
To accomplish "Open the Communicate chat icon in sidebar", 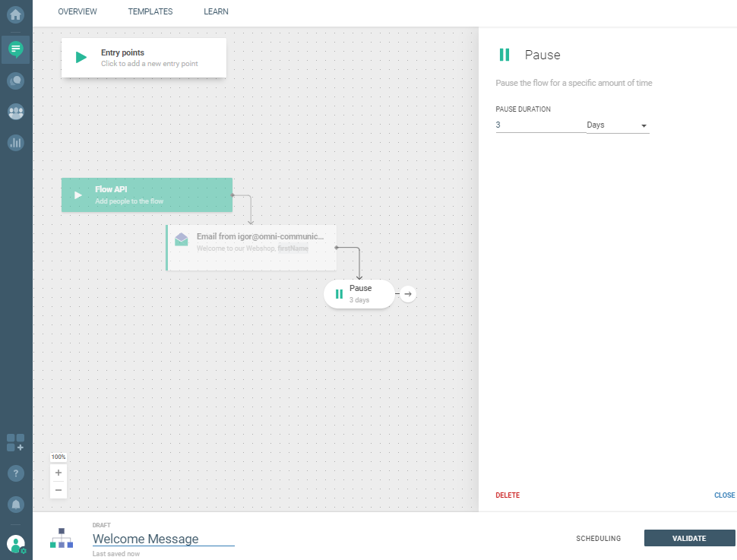I will (16, 49).
